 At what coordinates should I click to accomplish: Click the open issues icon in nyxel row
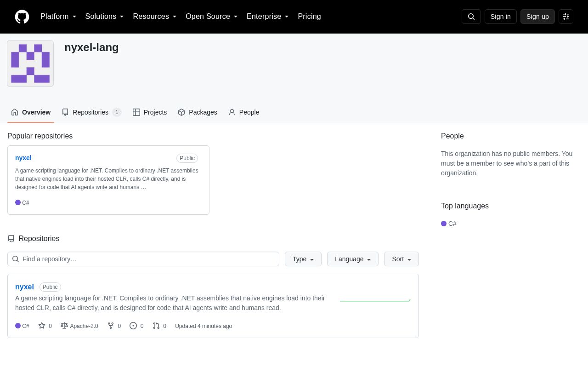click(133, 326)
